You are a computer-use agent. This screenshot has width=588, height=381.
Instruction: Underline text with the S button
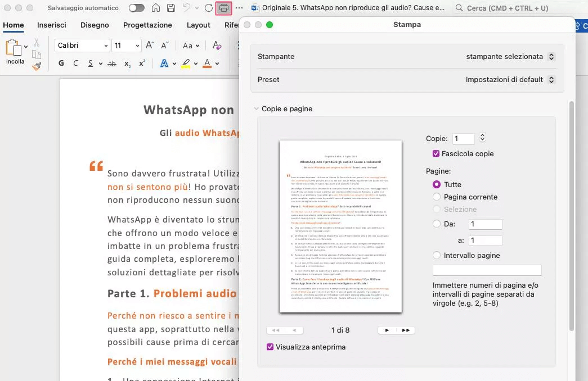click(91, 63)
